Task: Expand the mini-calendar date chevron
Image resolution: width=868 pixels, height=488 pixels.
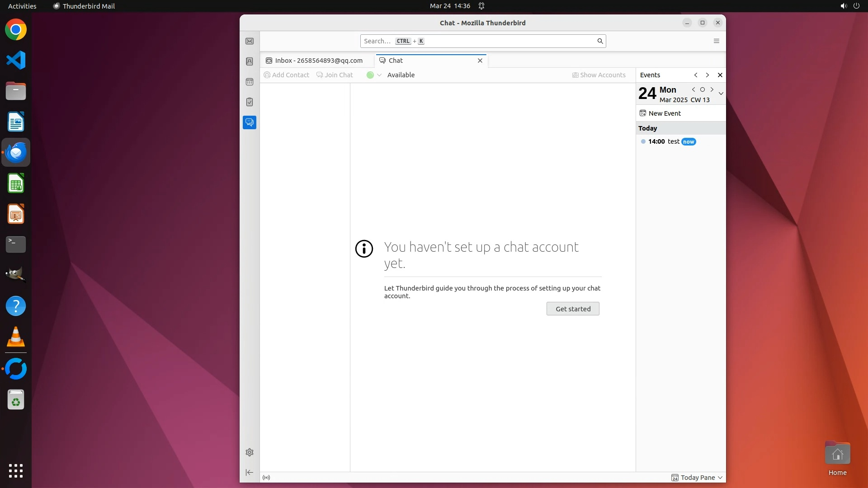Action: click(x=721, y=94)
